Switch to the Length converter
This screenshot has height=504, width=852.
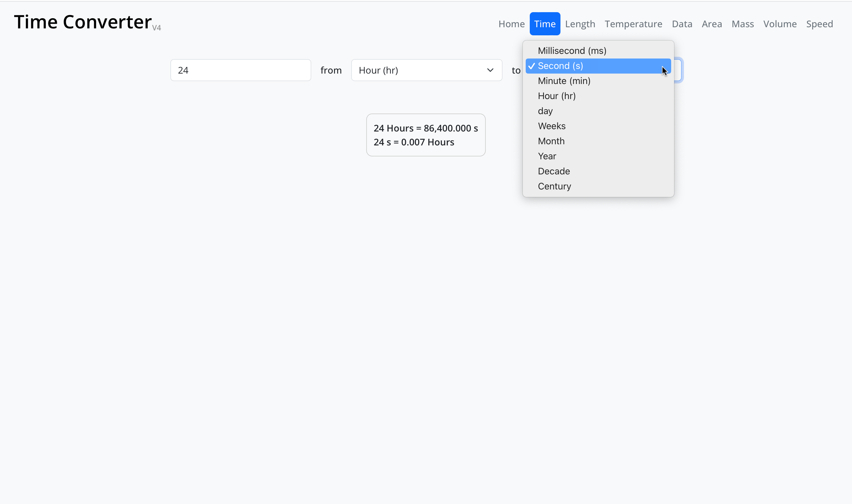pyautogui.click(x=580, y=23)
